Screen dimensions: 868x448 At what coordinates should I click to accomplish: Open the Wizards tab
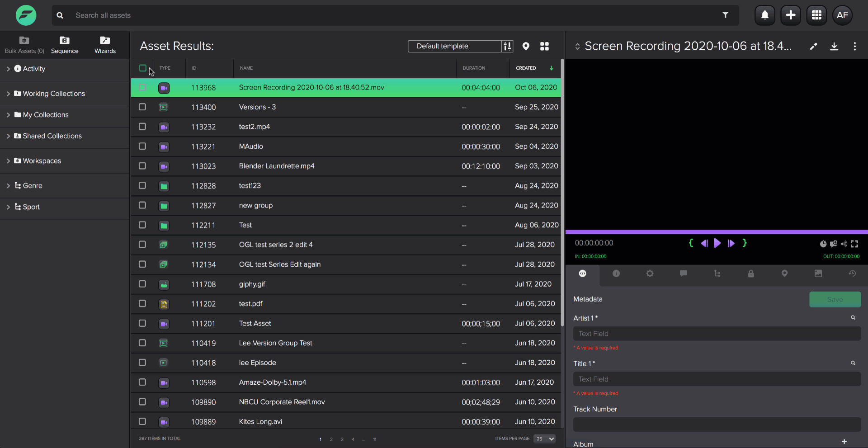point(105,45)
